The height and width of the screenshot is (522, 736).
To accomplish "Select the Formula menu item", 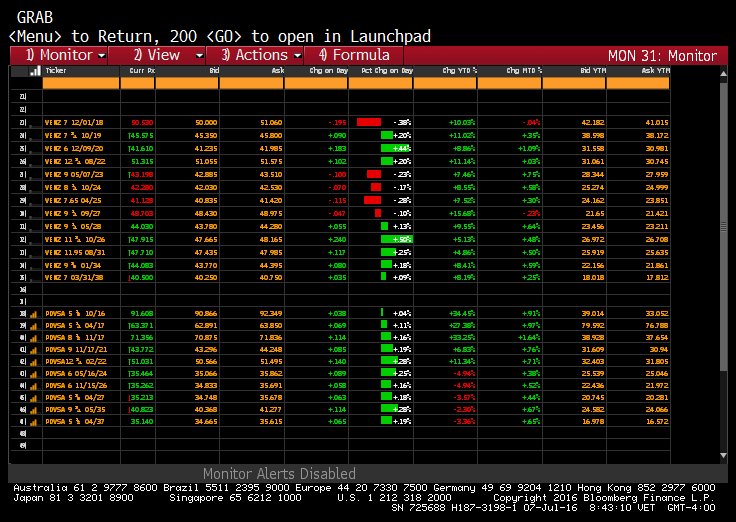I will (x=353, y=55).
